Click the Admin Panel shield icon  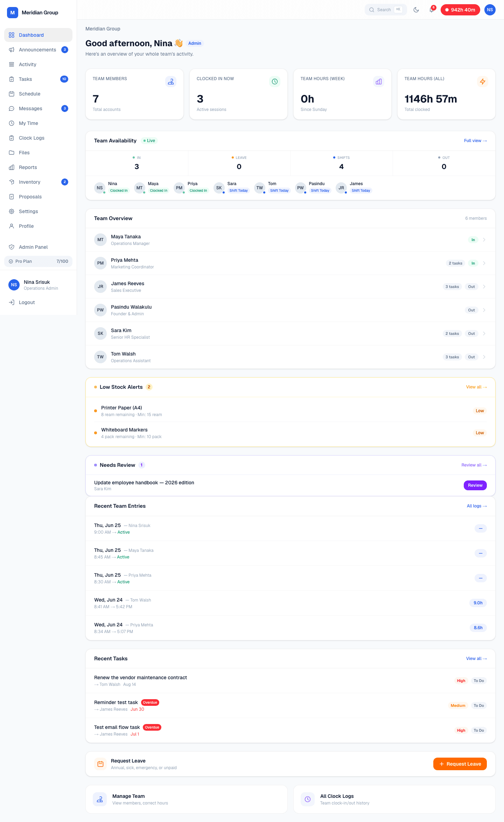click(x=12, y=247)
